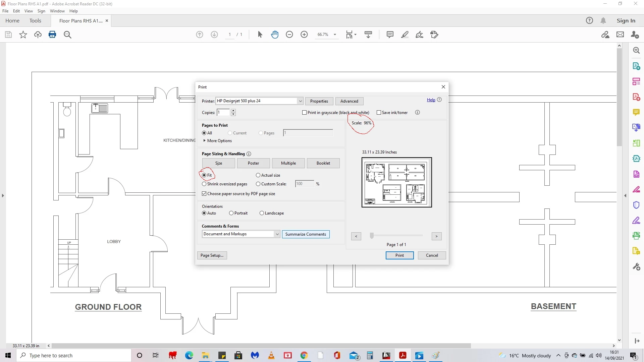Click the printer icon in toolbar
The image size is (644, 362).
pos(52,35)
